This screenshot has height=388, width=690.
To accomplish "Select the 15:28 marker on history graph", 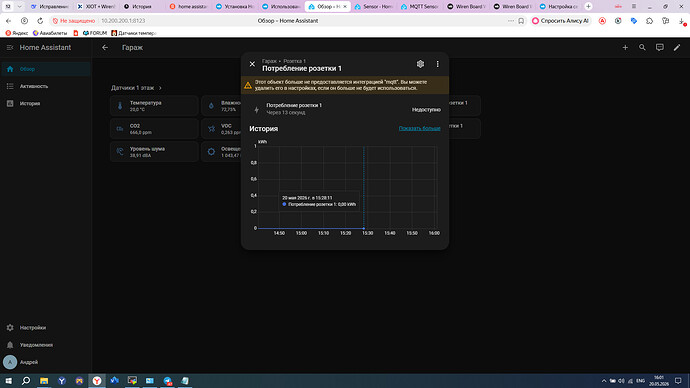I will 363,228.
